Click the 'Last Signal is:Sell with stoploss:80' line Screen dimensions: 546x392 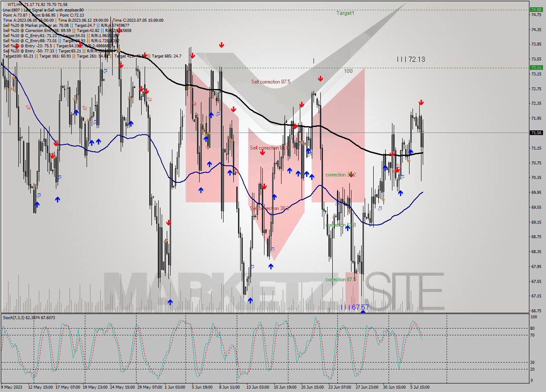(x=43, y=10)
